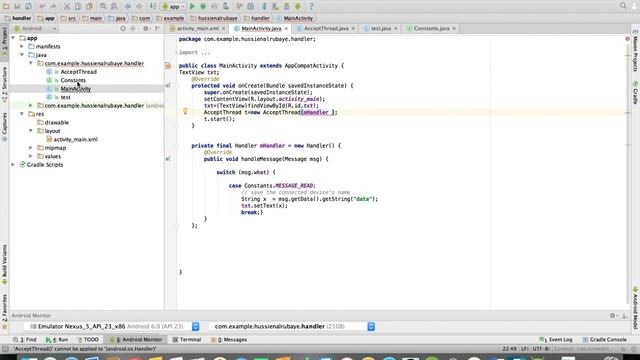Click the Undo toolbar icon
Image resolution: width=640 pixels, height=360 pixels.
coord(42,6)
